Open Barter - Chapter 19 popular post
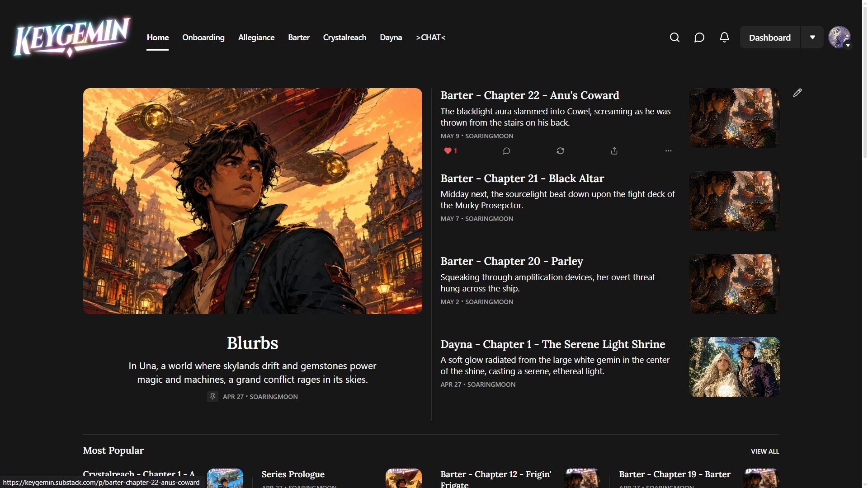 coord(675,474)
